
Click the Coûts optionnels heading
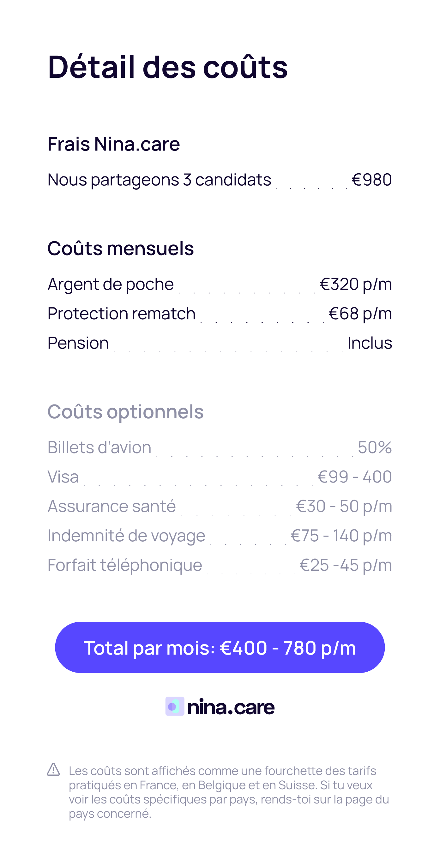pos(125,411)
